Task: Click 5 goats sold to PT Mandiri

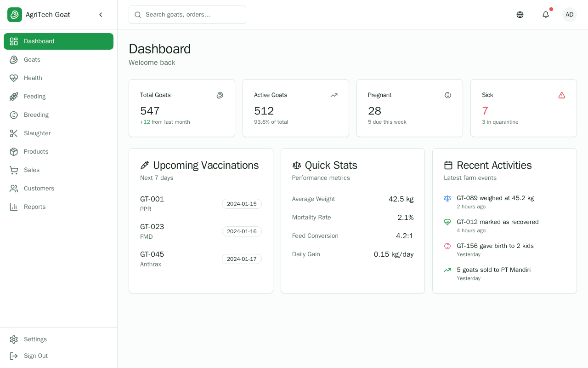Action: tap(493, 270)
